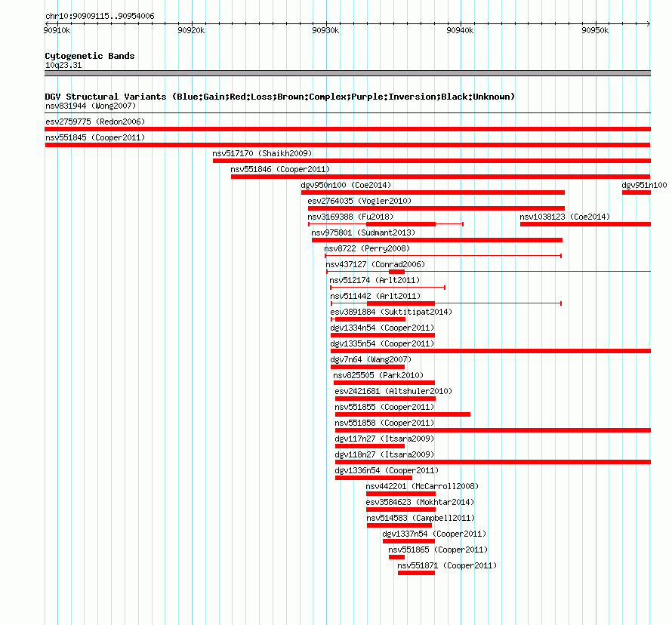Click the red bar under nsv551855

[403, 414]
